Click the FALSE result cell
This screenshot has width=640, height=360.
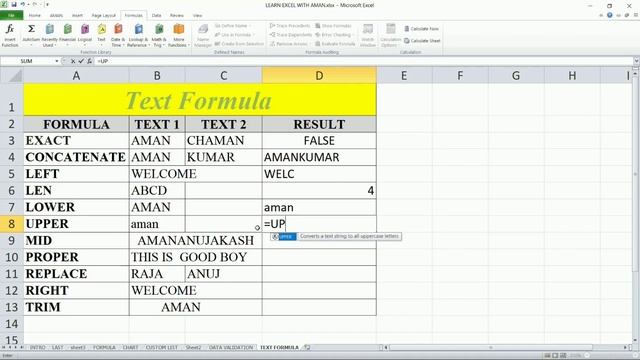click(319, 141)
